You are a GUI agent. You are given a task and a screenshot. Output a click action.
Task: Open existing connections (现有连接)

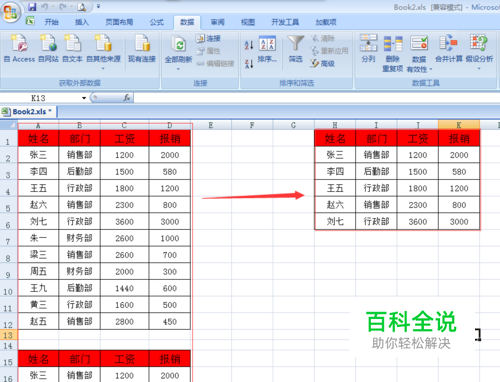142,48
